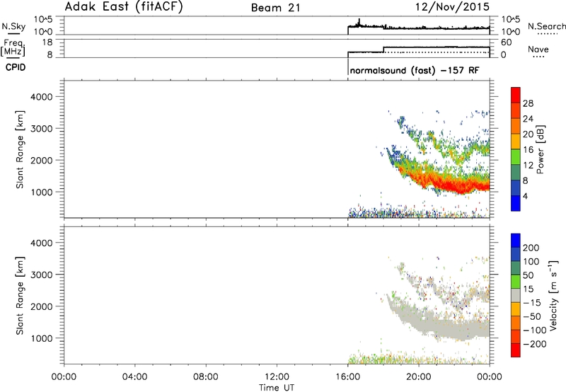Click the Velocity swatch between -50 and -100
566x392 pixels.
(516, 323)
